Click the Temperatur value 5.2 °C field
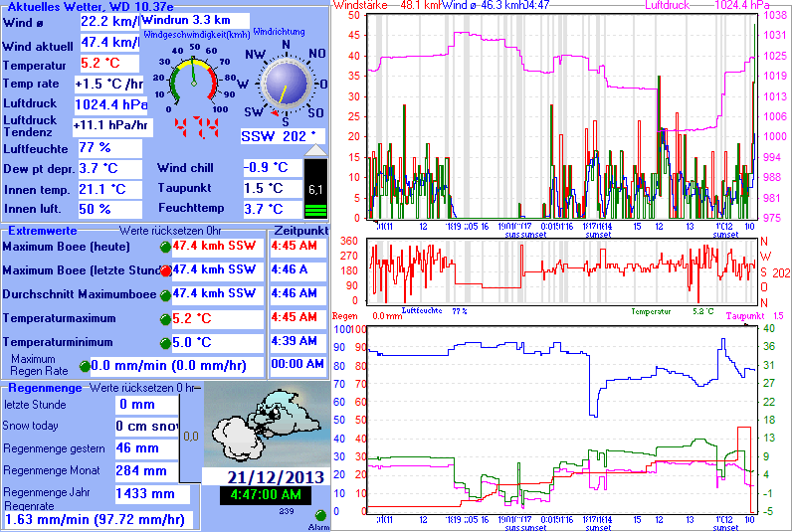The width and height of the screenshot is (793, 532). tap(109, 64)
